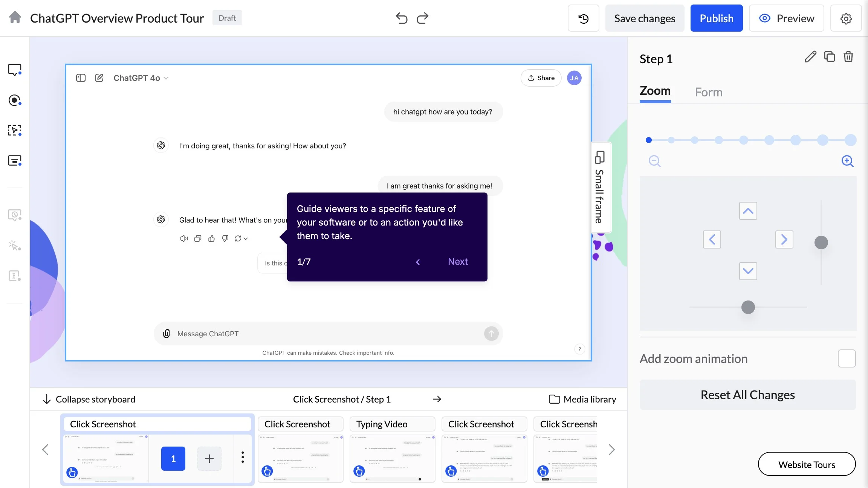868x488 pixels.
Task: Undo the last change
Action: [x=402, y=18]
